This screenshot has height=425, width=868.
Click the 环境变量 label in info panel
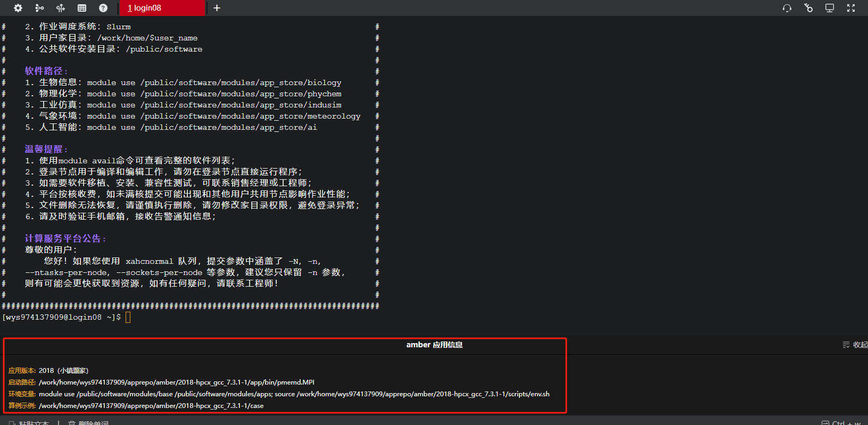click(x=22, y=394)
